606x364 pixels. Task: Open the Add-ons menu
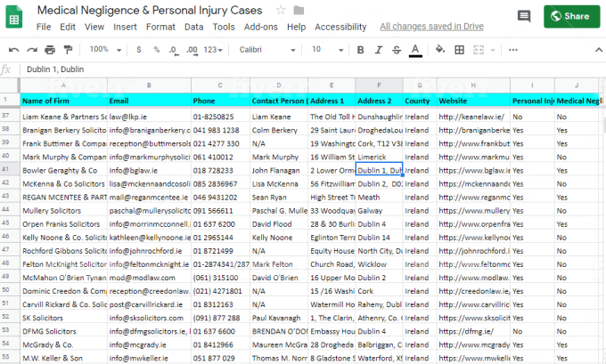pos(260,28)
